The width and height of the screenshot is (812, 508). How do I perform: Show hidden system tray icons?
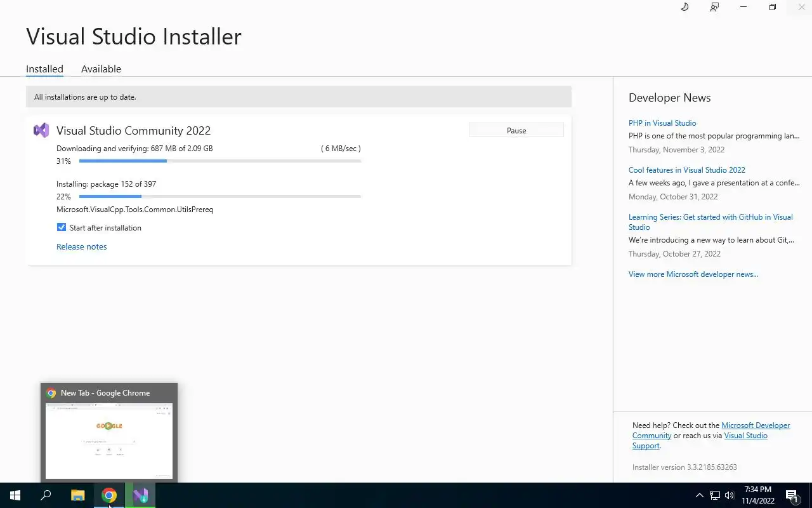(x=700, y=495)
